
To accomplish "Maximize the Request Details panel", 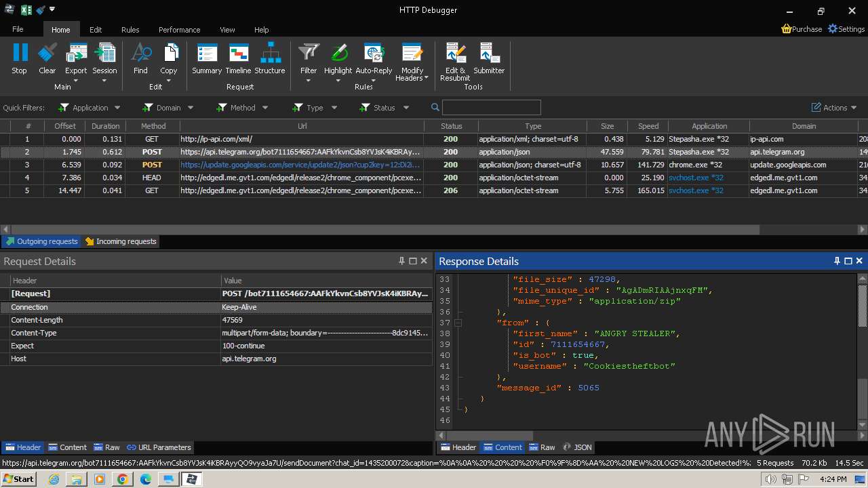I will coord(412,261).
